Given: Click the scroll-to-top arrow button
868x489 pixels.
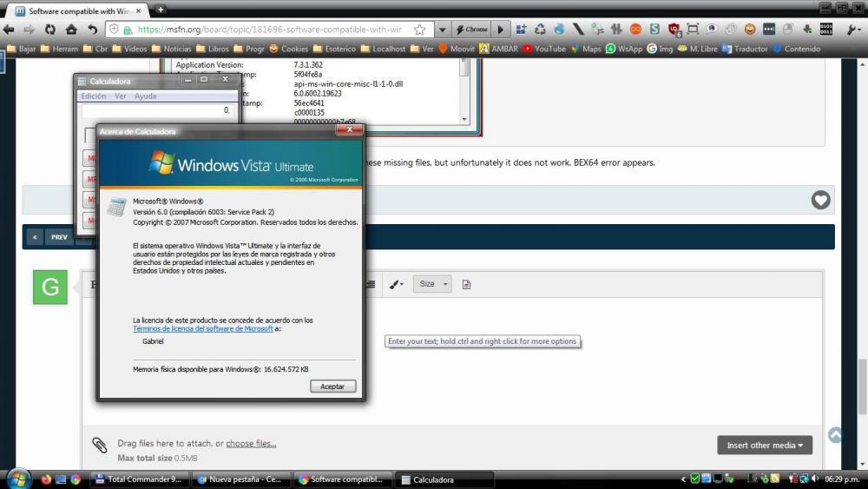Looking at the screenshot, I should 835,435.
